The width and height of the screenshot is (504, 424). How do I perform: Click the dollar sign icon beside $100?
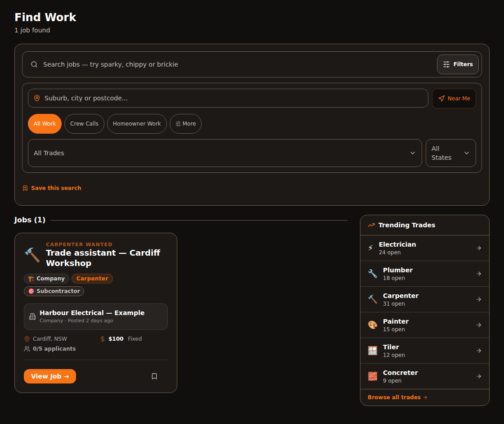[103, 339]
